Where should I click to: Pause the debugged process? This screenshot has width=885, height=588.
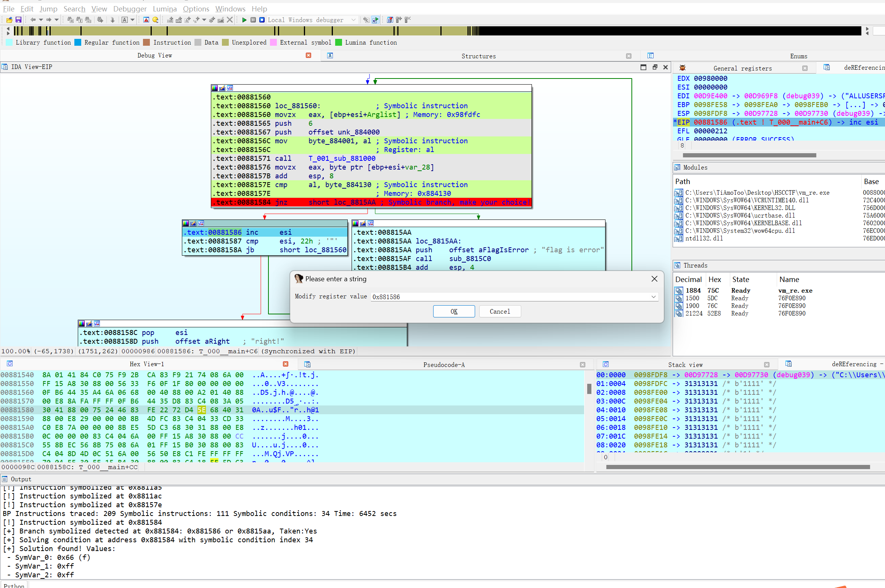coord(253,20)
